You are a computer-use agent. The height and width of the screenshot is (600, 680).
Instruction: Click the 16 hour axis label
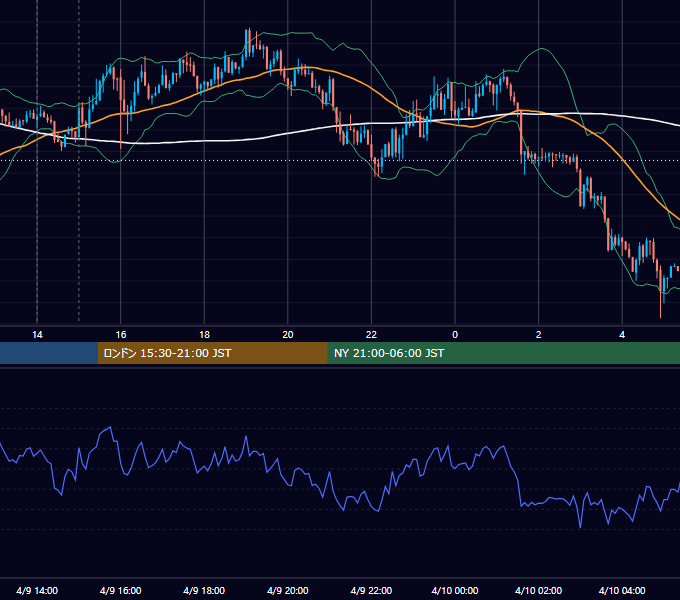click(x=121, y=335)
